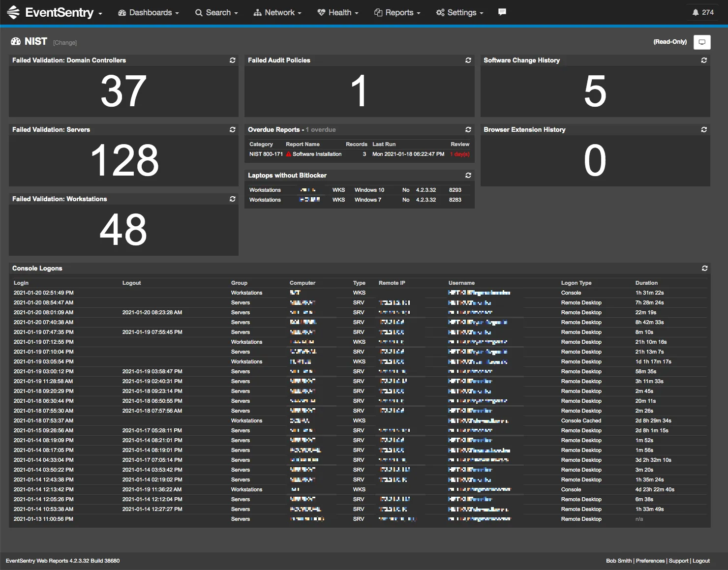Click duration 1d 1h 17m 17s
Screen dimensions: 728x570
(x=653, y=361)
